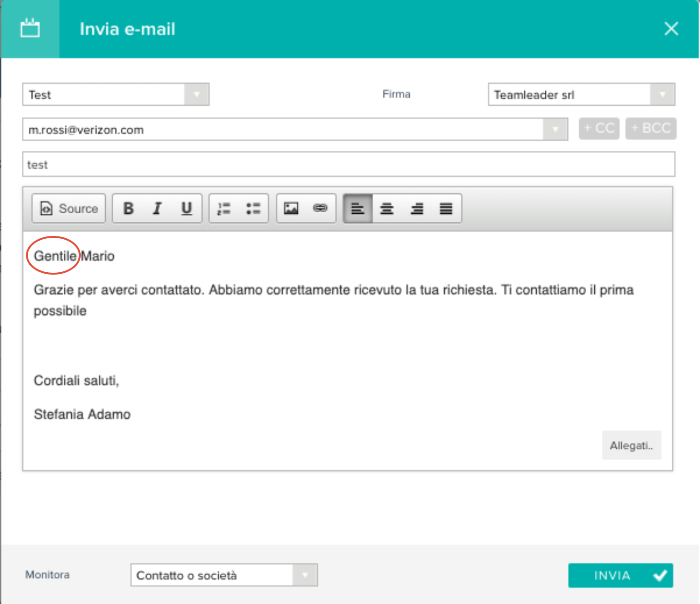Screen dimensions: 700x604
Task: Toggle bold formatting
Action: click(x=128, y=208)
